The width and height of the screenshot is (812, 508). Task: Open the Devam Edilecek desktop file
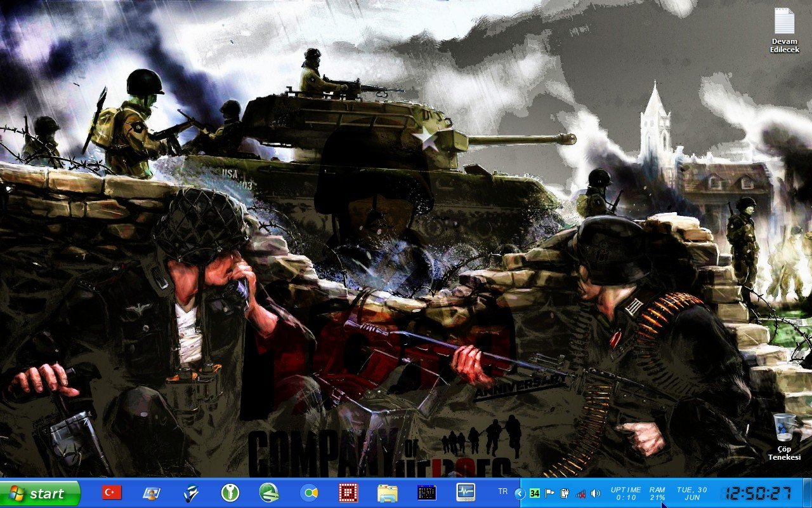tap(784, 30)
